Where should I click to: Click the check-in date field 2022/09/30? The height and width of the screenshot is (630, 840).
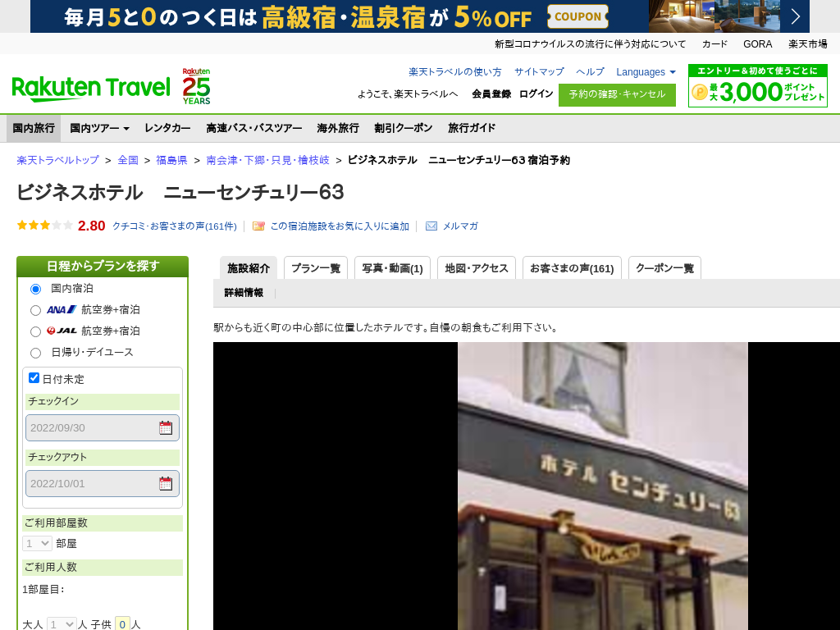103,427
